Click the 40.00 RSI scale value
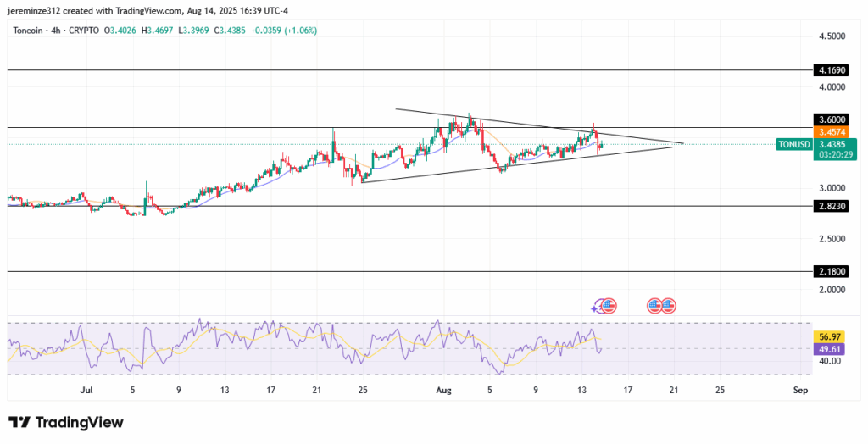 pos(829,361)
